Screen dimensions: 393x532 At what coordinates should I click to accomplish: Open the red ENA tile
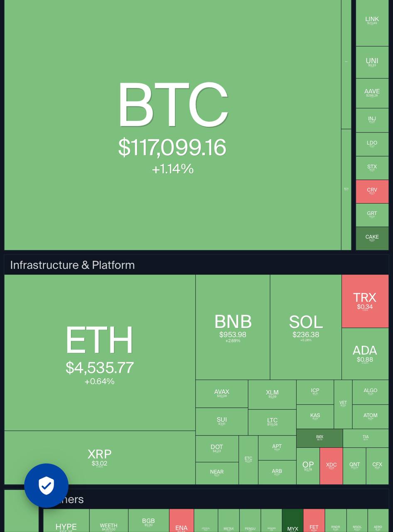182,520
